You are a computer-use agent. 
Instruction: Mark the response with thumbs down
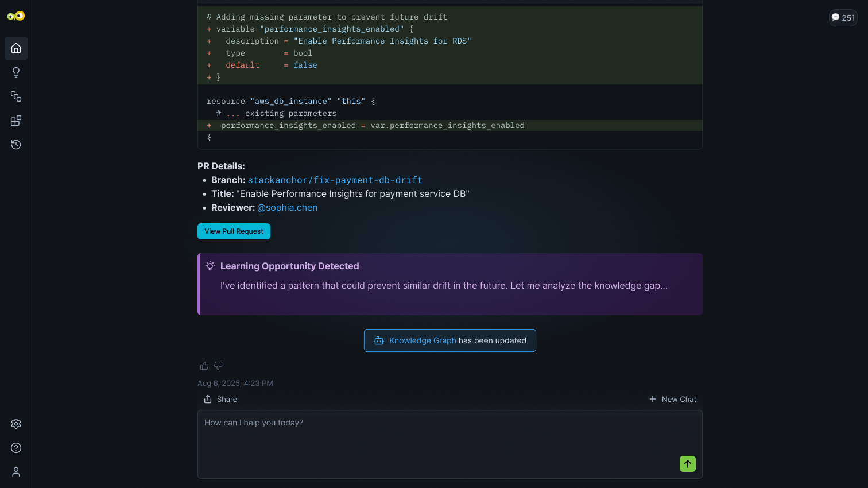[x=218, y=366]
